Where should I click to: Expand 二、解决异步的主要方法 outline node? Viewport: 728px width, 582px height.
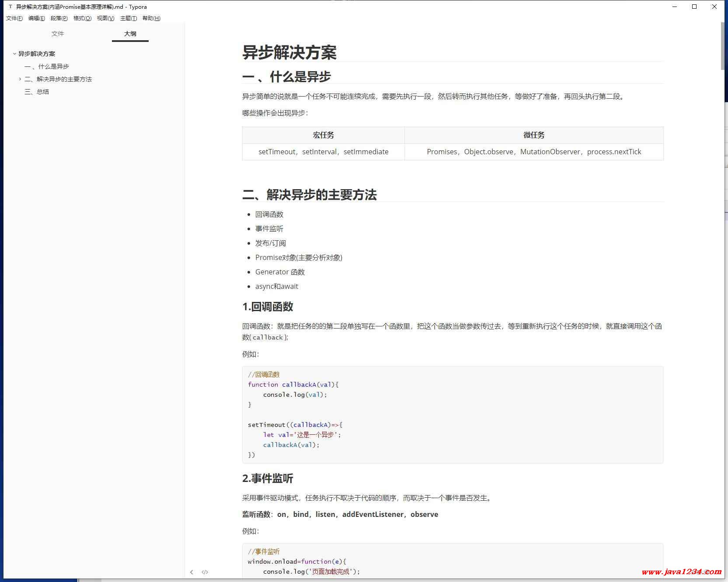[x=20, y=79]
